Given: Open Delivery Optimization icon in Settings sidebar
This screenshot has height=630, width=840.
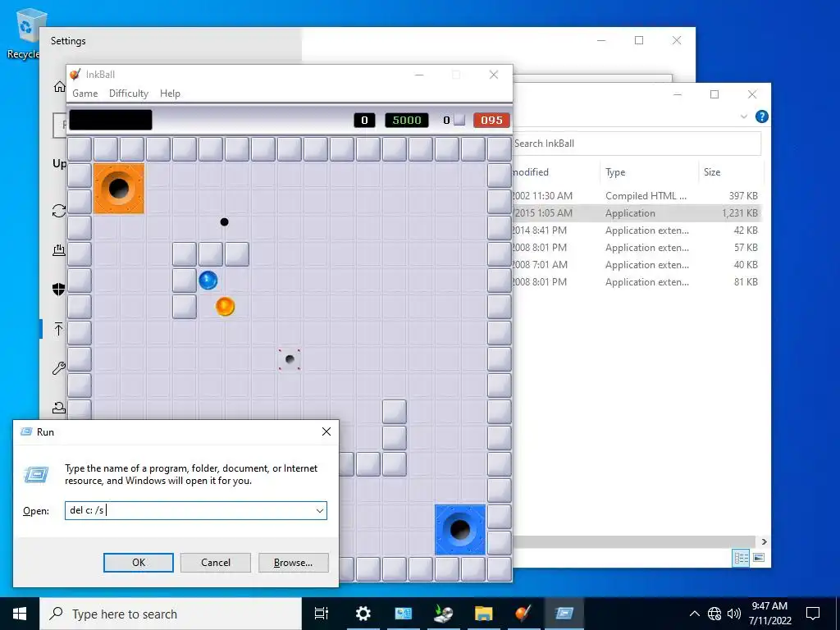Looking at the screenshot, I should pyautogui.click(x=59, y=249).
